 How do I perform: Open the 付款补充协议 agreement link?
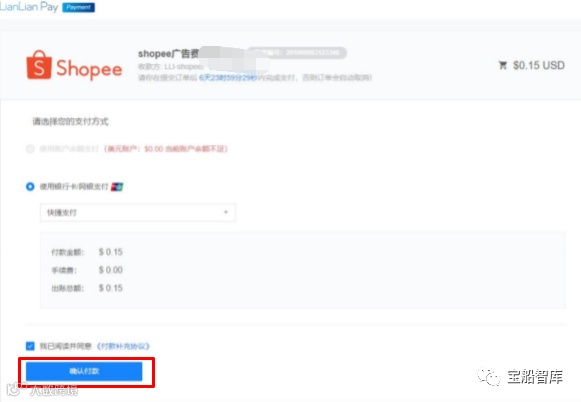pos(123,346)
